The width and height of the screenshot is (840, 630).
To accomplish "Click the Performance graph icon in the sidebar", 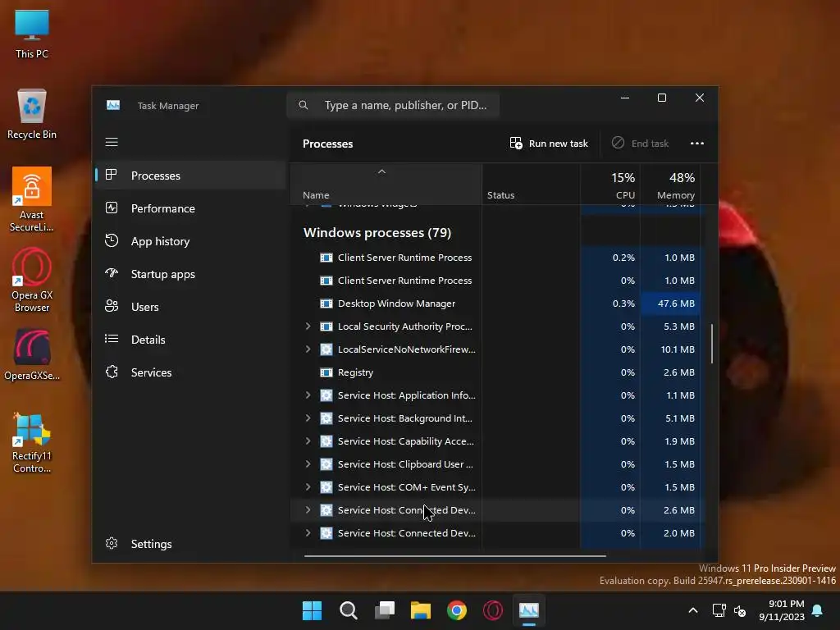I will 112,208.
